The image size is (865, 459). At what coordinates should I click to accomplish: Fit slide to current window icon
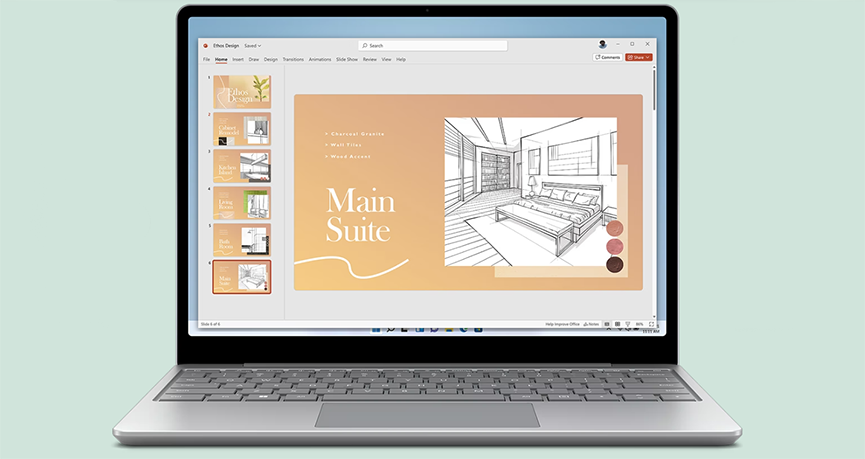[652, 324]
